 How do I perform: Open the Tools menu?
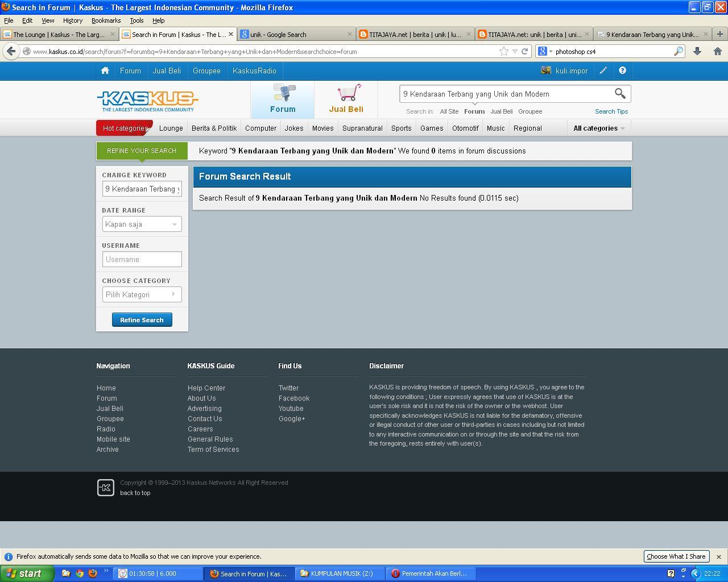[136, 20]
